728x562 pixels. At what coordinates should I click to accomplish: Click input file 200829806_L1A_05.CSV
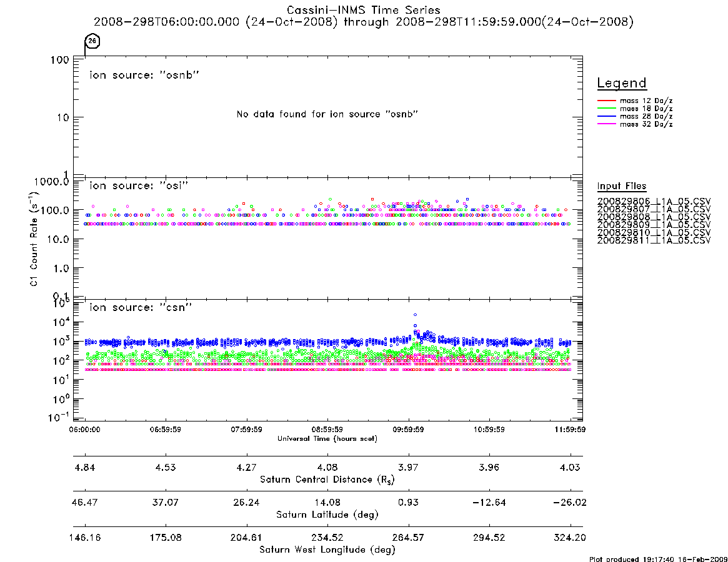654,202
